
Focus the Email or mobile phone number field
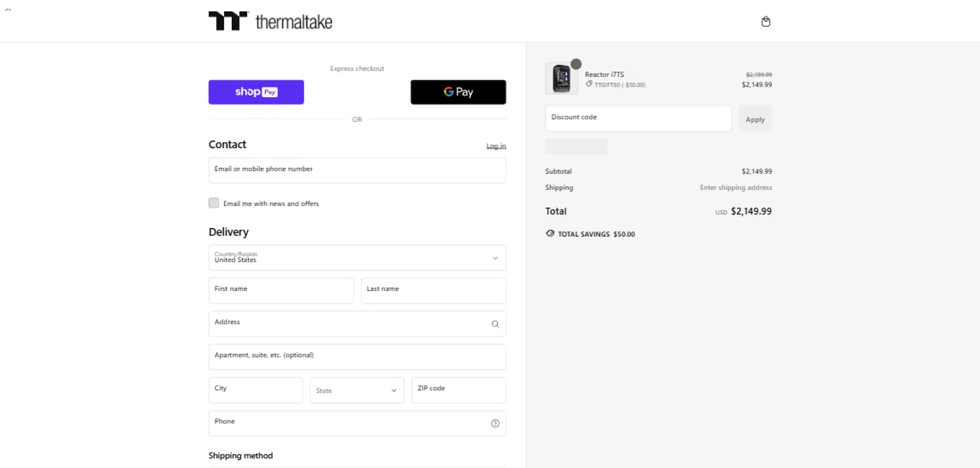coord(357,170)
